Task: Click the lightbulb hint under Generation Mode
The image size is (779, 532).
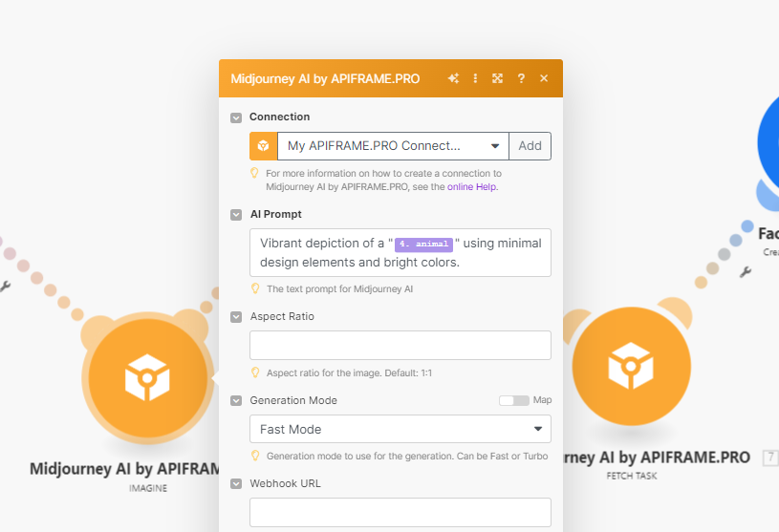Action: coord(255,457)
